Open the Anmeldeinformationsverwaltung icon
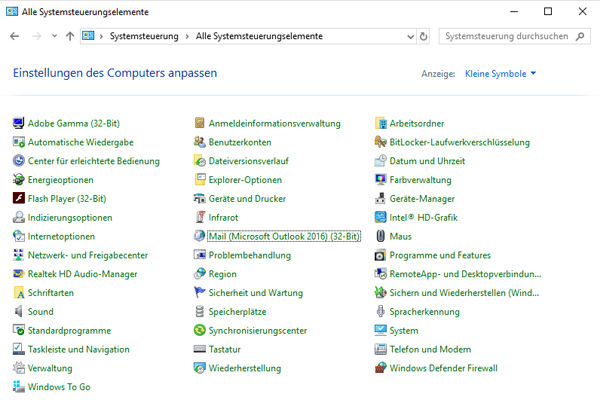600x415 pixels. tap(199, 123)
